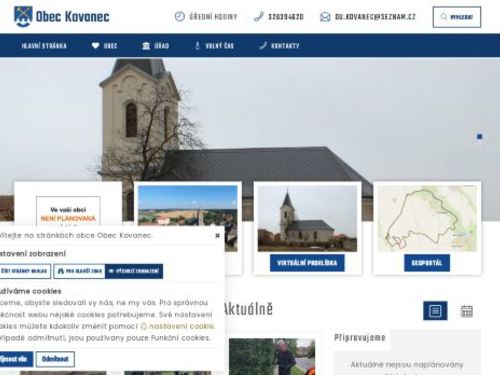500x375 pixels.
Task: Click the Obec Kovanec coat of arms logo
Action: pyautogui.click(x=23, y=16)
